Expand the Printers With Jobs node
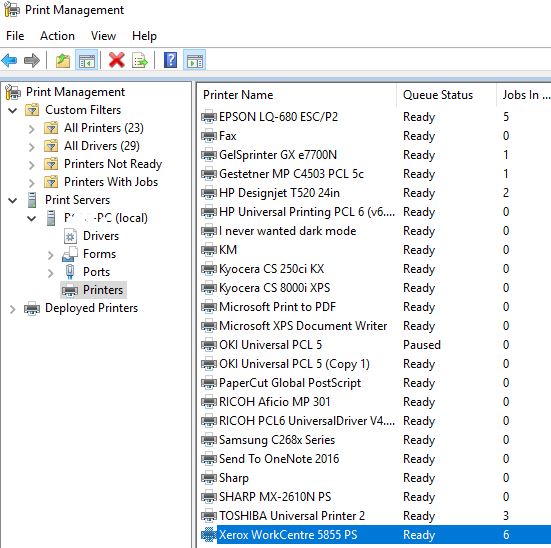This screenshot has width=551, height=548. click(32, 183)
